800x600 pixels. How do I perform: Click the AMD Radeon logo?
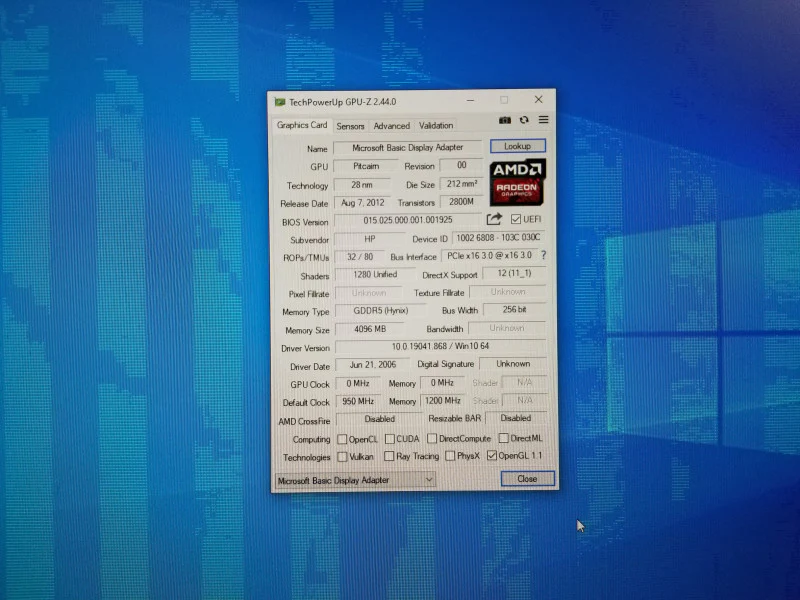[517, 182]
